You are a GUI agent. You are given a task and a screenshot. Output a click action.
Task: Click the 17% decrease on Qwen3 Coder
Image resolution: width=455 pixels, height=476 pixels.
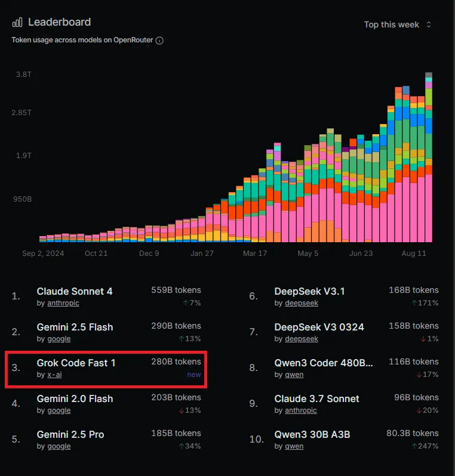pos(428,375)
